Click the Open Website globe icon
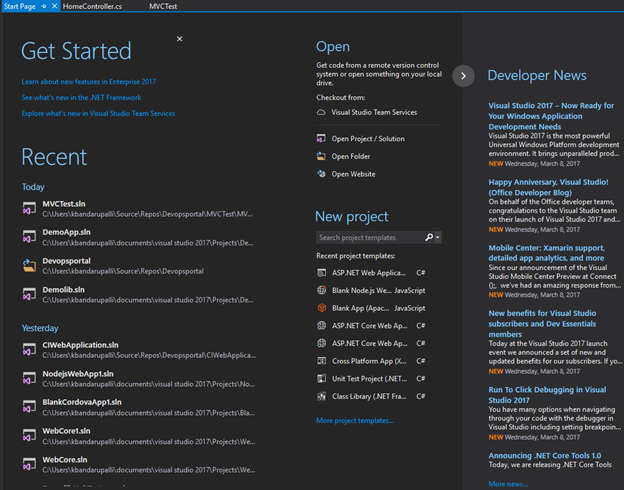This screenshot has width=624, height=490. [x=321, y=174]
